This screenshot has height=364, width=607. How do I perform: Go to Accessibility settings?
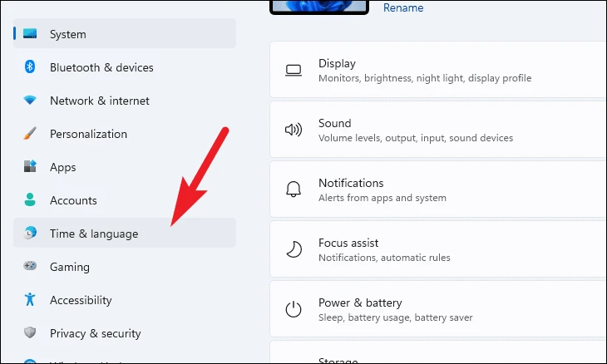125,300
